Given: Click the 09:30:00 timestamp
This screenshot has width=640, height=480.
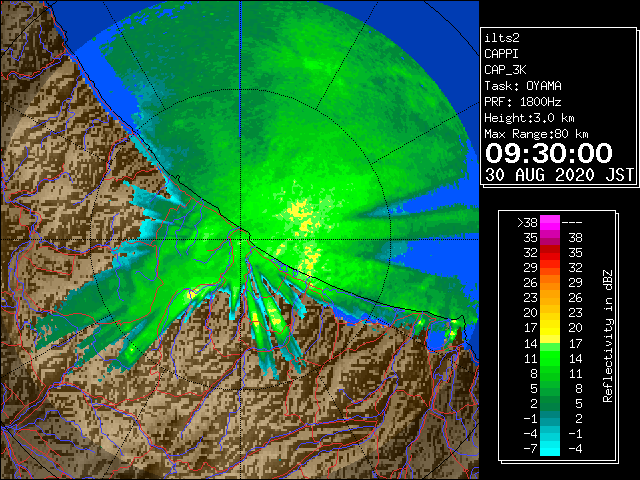Looking at the screenshot, I should pyautogui.click(x=549, y=153).
